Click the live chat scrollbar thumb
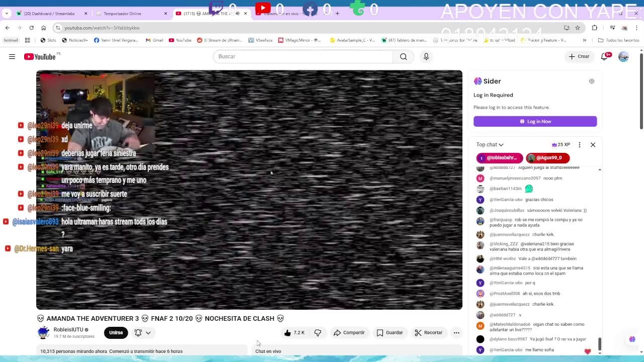Screen dimensions: 644x362 [600, 344]
